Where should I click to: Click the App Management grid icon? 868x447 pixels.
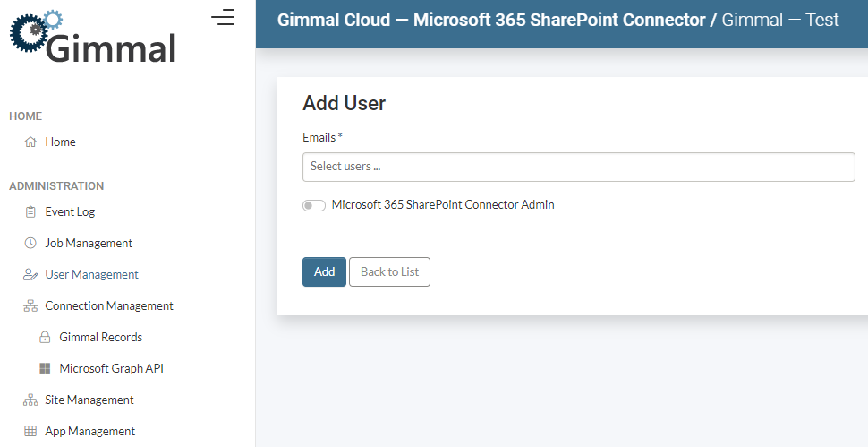point(30,432)
